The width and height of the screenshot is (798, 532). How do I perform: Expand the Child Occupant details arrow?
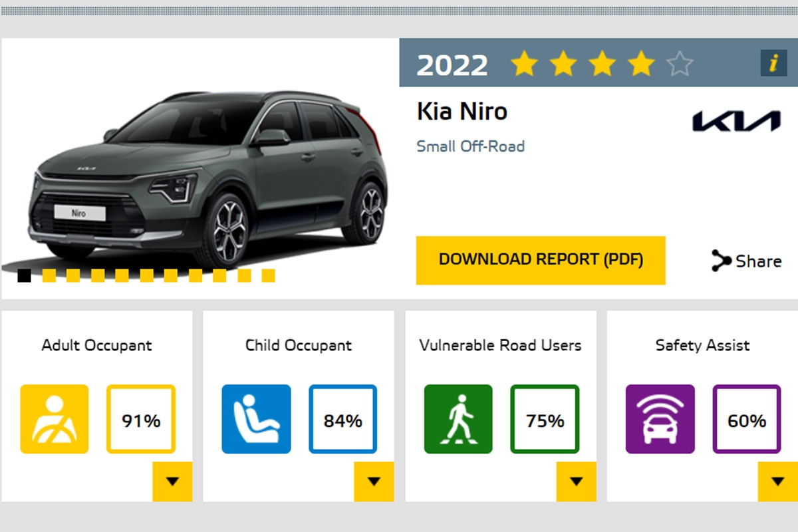[374, 481]
